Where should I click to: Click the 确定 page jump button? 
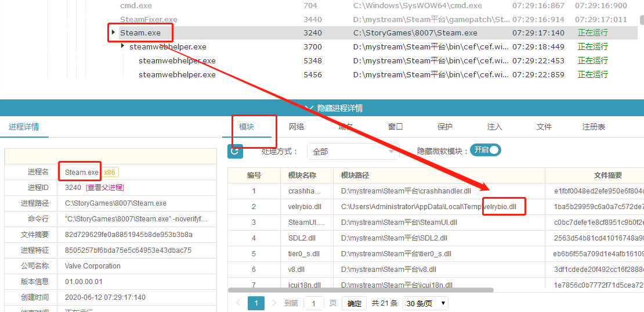click(x=354, y=303)
